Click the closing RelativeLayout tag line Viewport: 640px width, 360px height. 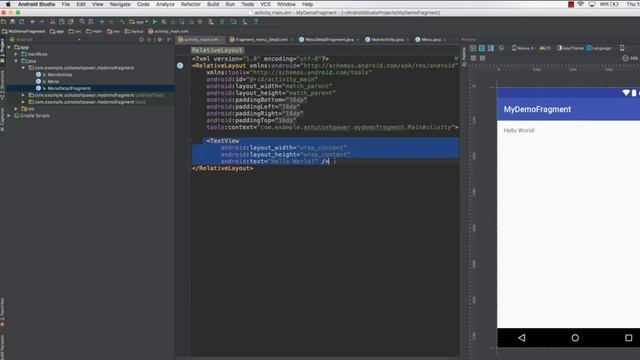point(222,168)
